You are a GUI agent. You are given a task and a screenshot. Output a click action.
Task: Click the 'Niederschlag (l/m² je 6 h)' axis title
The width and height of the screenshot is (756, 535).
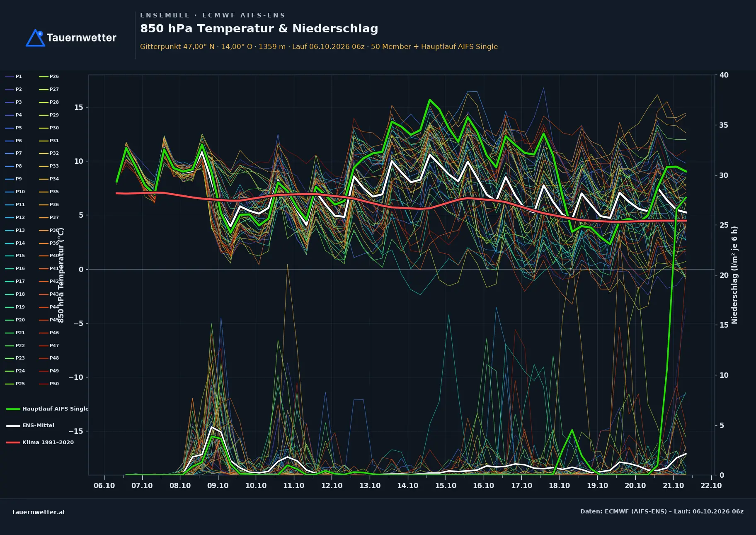(734, 275)
